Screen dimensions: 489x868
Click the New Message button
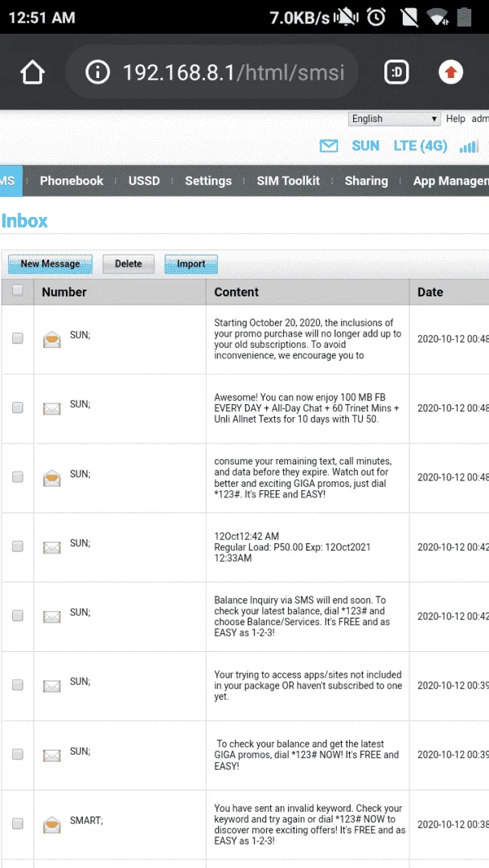pos(51,264)
